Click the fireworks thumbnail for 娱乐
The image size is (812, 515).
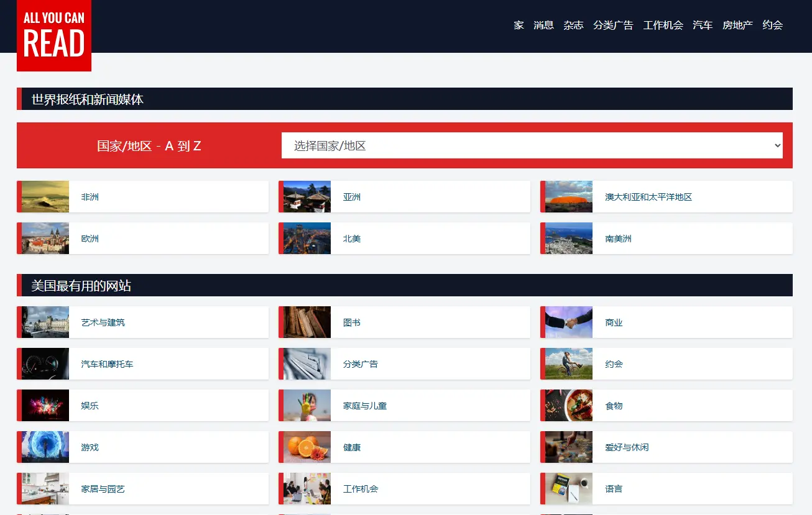click(x=45, y=406)
